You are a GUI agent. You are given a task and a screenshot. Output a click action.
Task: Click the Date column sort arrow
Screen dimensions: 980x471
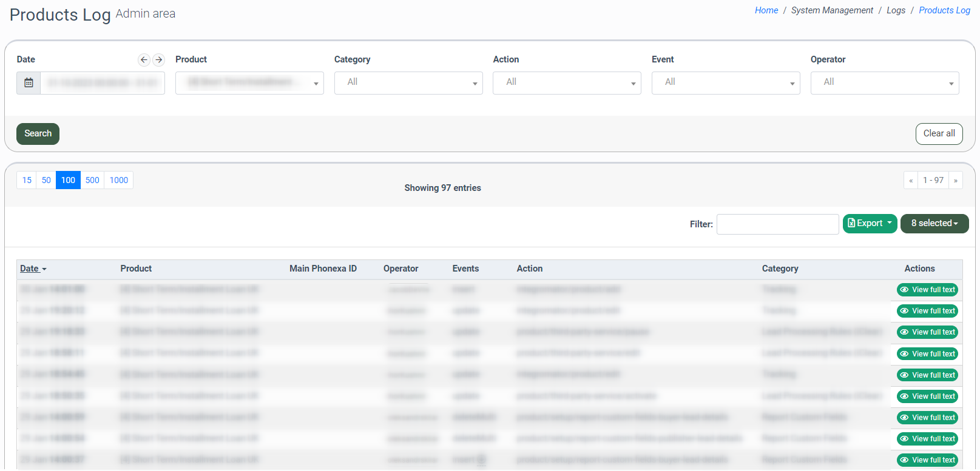pyautogui.click(x=44, y=269)
